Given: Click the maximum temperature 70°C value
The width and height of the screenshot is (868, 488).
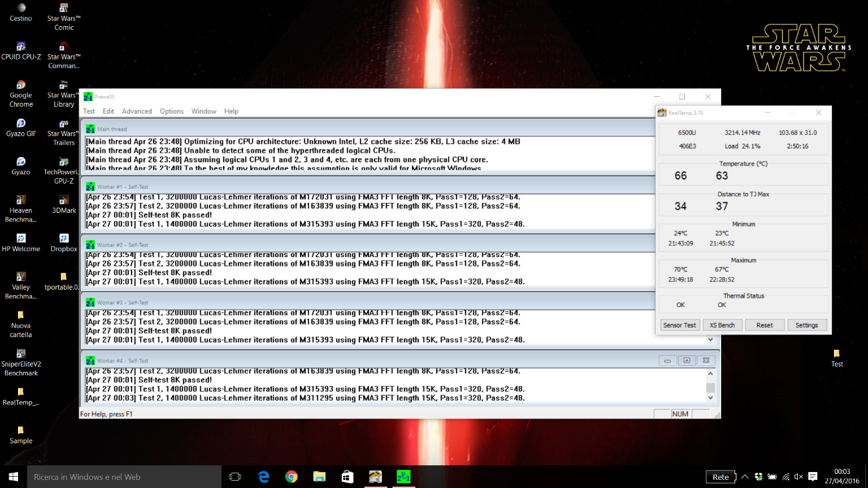Looking at the screenshot, I should coord(680,270).
